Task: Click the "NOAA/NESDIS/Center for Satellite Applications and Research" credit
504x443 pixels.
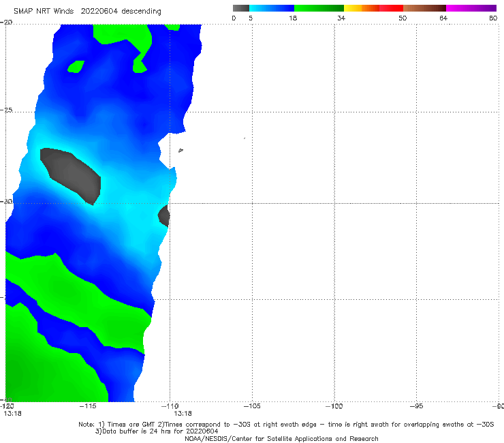Action: [281, 439]
